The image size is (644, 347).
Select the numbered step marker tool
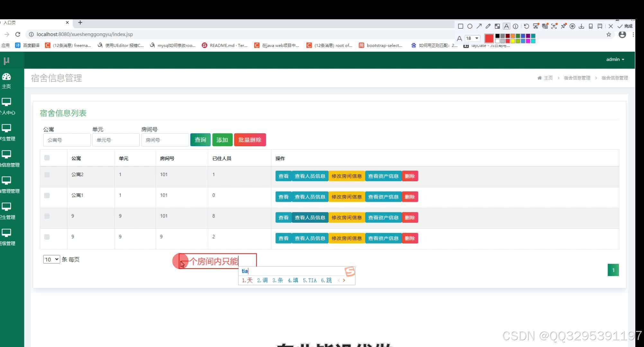pyautogui.click(x=515, y=26)
